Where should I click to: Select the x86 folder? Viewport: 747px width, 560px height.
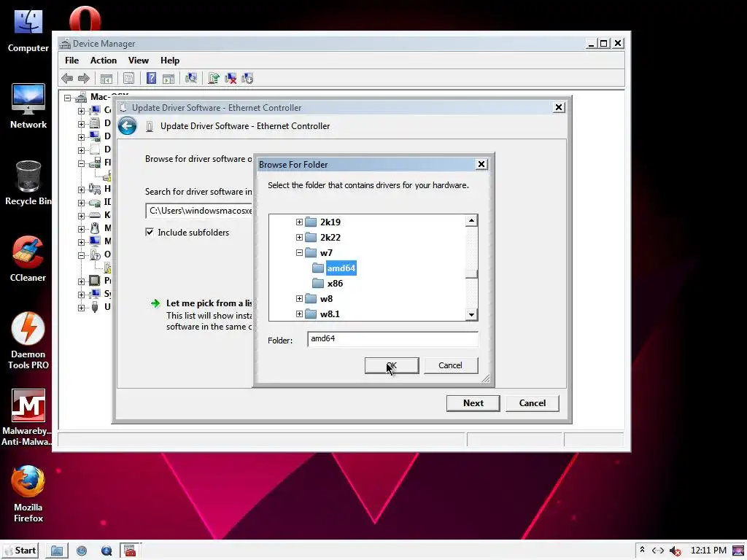coord(335,284)
